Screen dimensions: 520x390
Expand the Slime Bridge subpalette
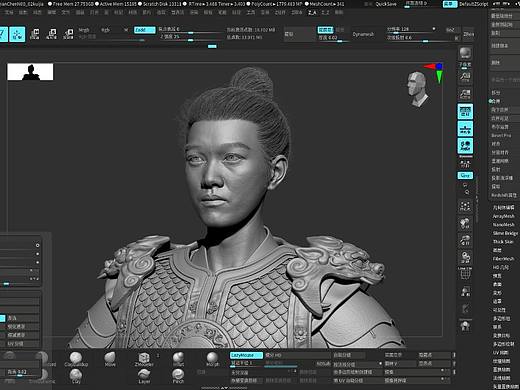click(505, 233)
